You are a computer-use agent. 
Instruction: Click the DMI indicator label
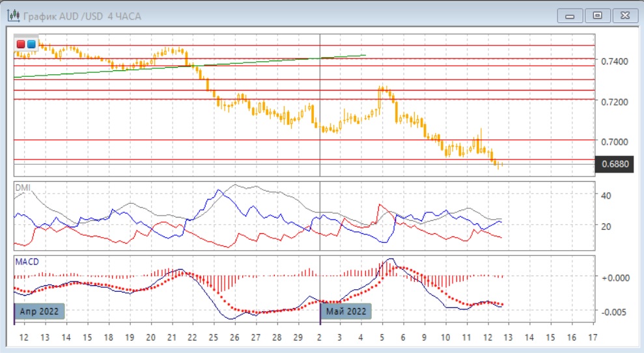pyautogui.click(x=23, y=188)
